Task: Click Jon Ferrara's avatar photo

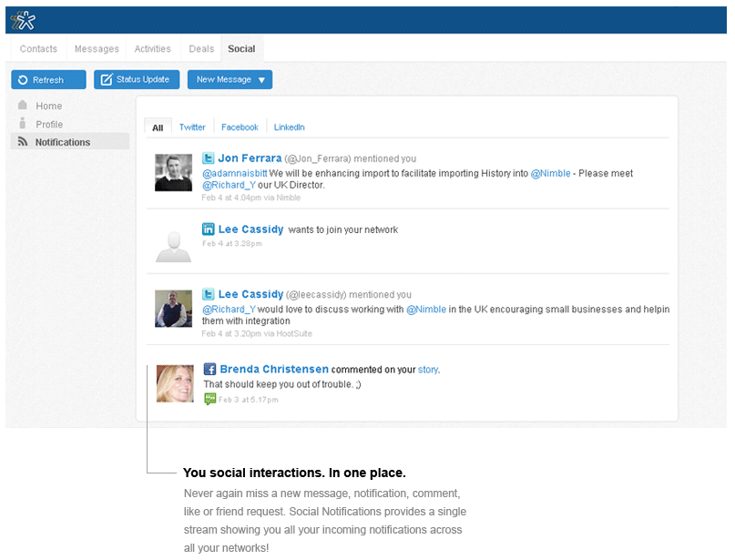Action: [173, 173]
